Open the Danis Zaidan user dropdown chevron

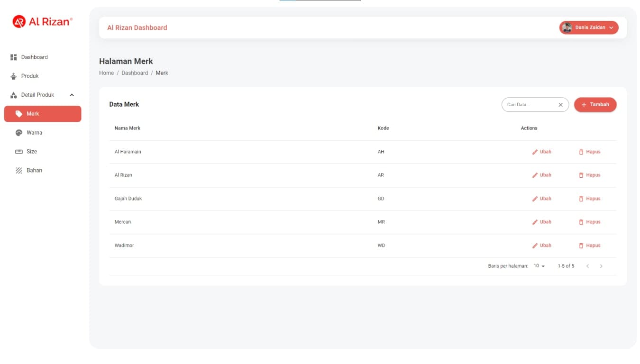click(611, 27)
